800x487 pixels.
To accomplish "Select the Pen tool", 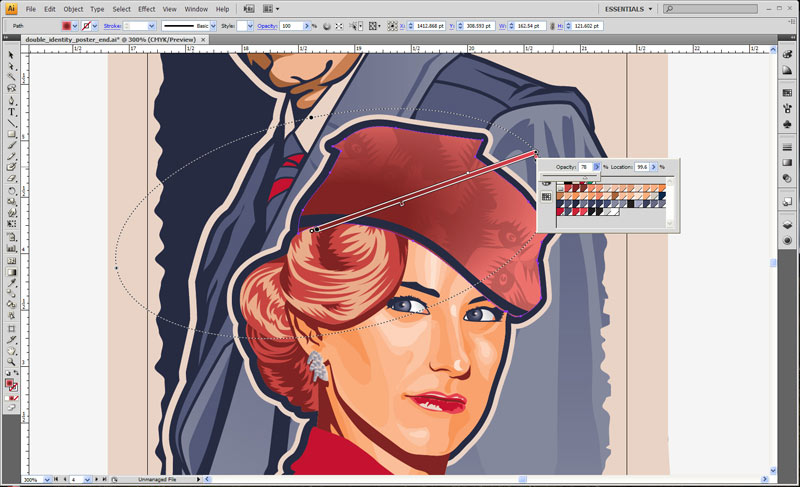I will pyautogui.click(x=11, y=100).
